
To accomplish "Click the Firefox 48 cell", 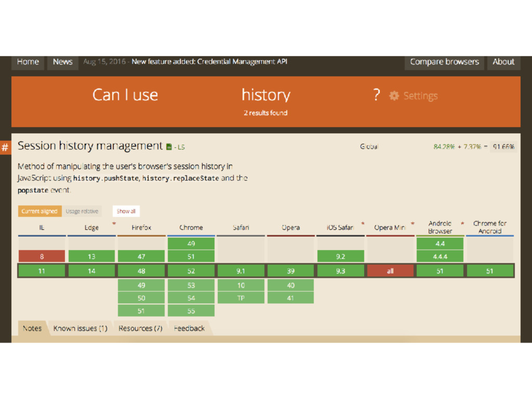I will (141, 271).
